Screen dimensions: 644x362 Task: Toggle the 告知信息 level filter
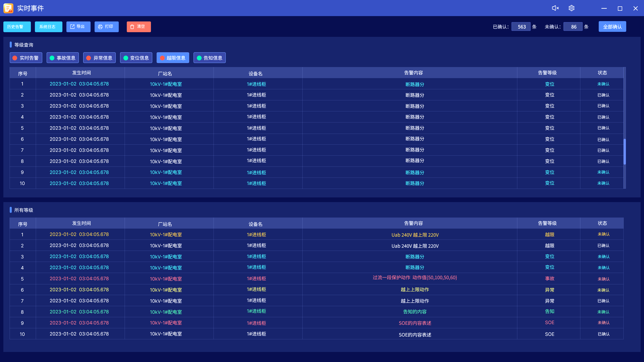[x=209, y=58]
